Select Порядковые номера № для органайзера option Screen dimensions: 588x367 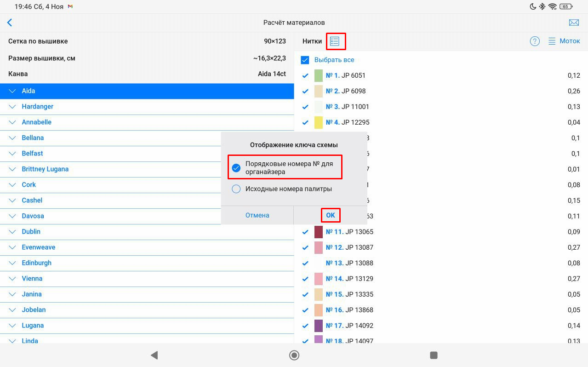pos(236,168)
